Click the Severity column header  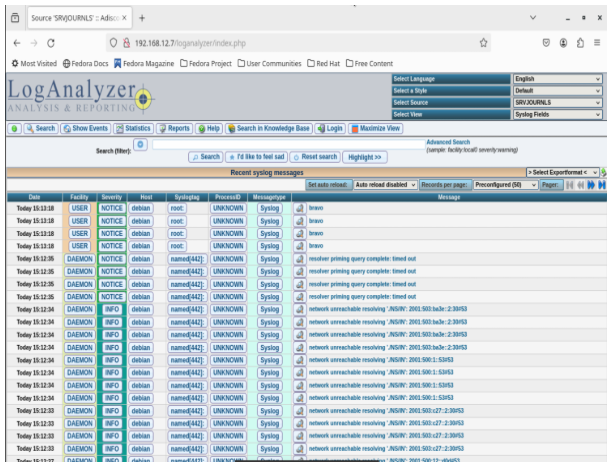112,197
